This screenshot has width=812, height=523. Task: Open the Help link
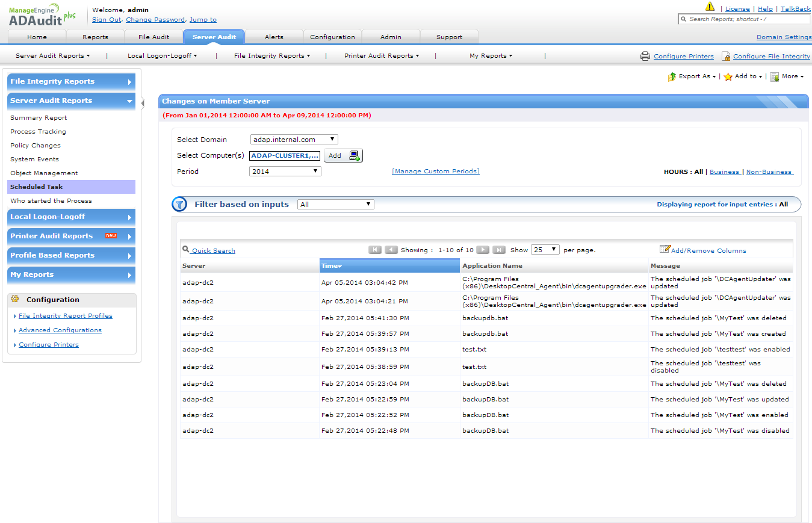pos(765,9)
